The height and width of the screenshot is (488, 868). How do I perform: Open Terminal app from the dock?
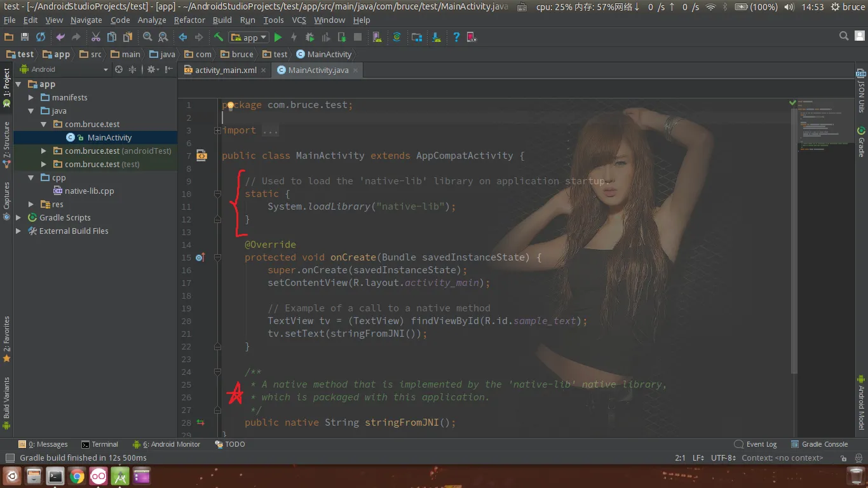pos(55,476)
